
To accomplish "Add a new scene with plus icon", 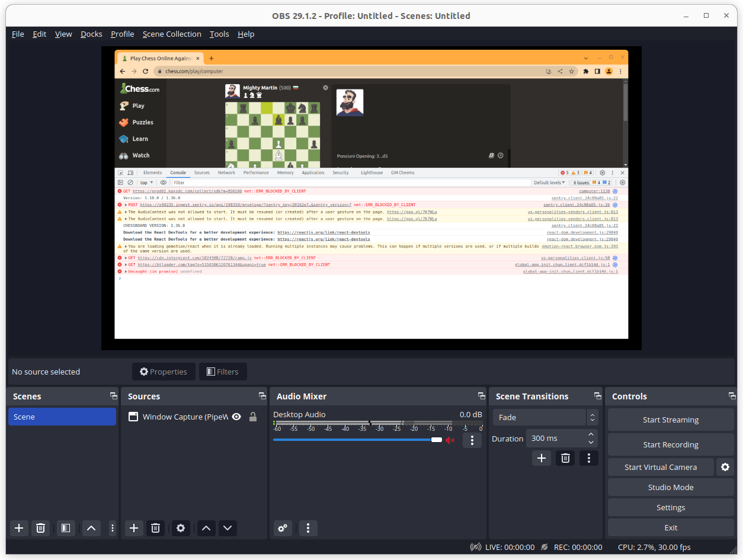I will point(19,528).
